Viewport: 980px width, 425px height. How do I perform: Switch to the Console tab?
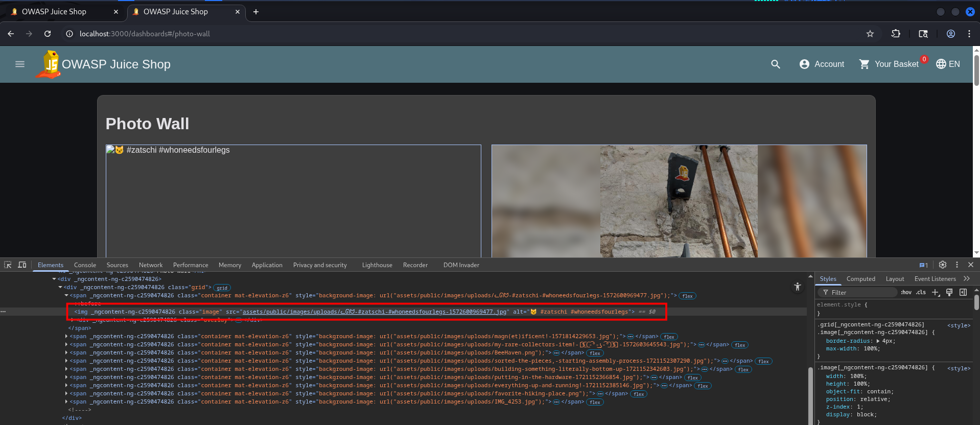[x=85, y=265]
